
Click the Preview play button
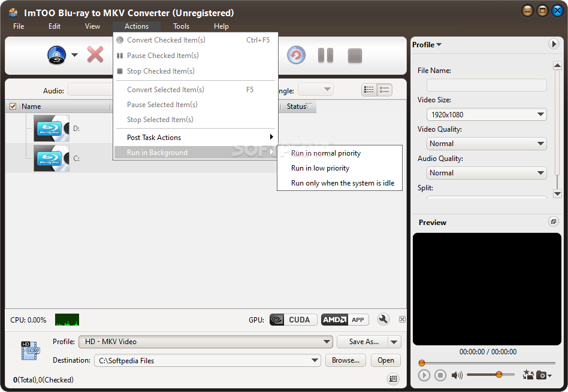click(424, 375)
